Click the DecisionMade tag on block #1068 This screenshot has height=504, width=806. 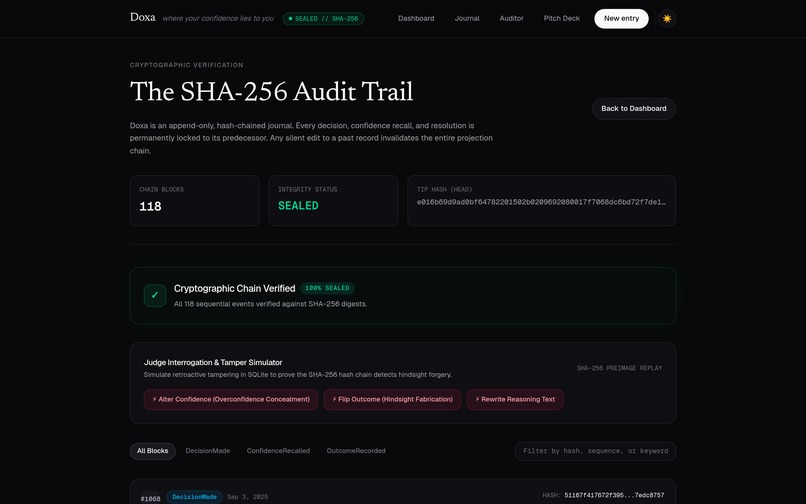coord(194,497)
